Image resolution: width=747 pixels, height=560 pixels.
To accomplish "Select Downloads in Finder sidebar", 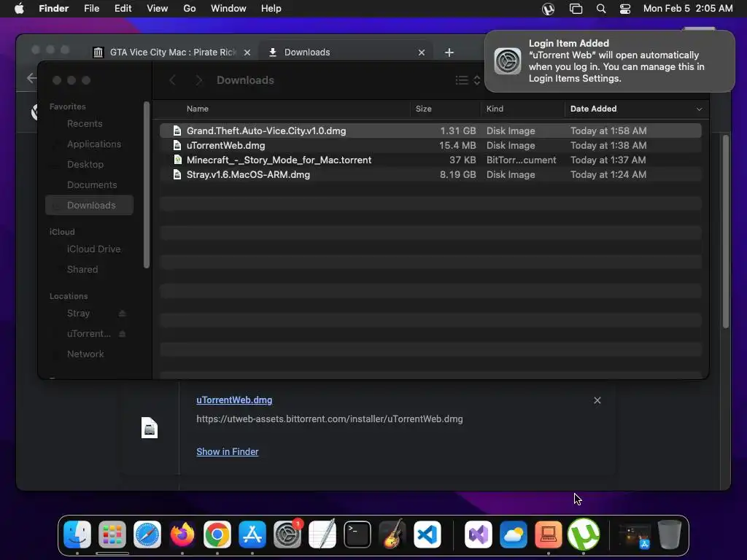I will click(90, 205).
